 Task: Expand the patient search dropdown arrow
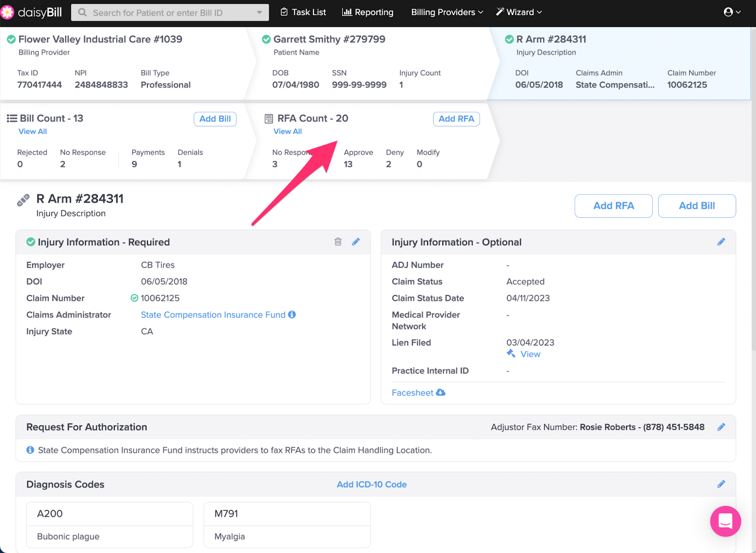tap(259, 12)
